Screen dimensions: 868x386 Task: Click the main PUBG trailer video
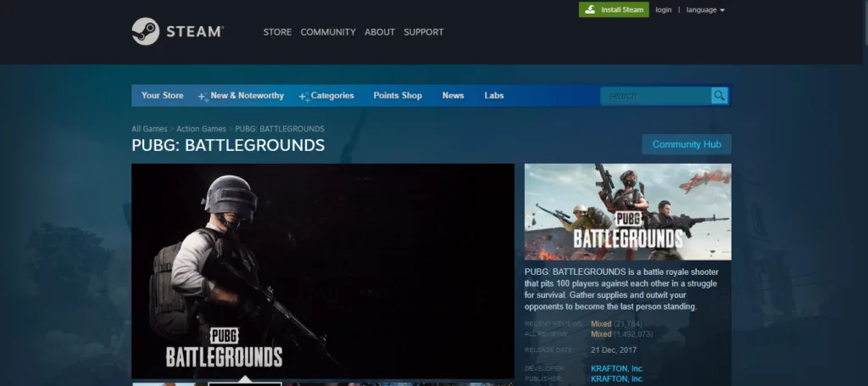point(323,271)
